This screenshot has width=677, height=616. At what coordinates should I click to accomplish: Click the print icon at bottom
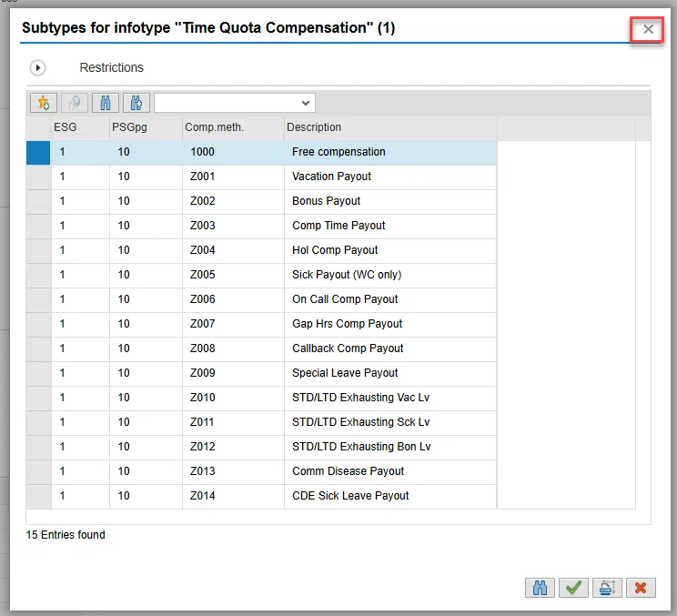click(606, 588)
